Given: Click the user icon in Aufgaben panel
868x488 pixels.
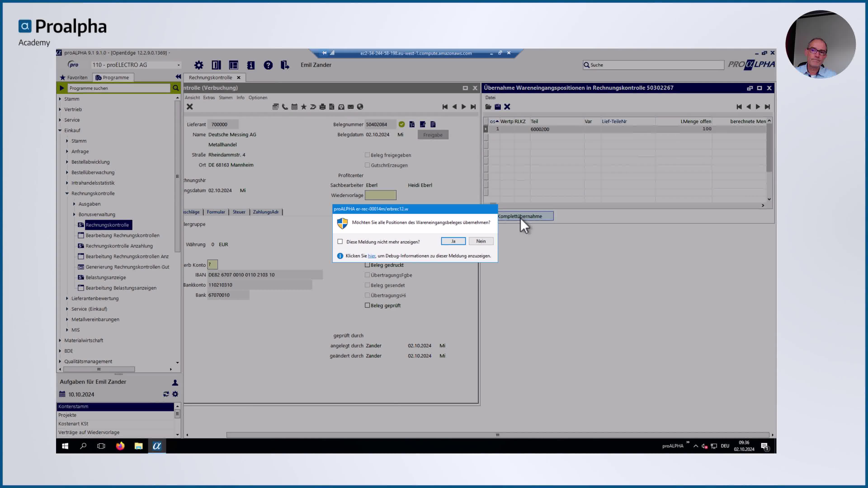Looking at the screenshot, I should tap(175, 382).
